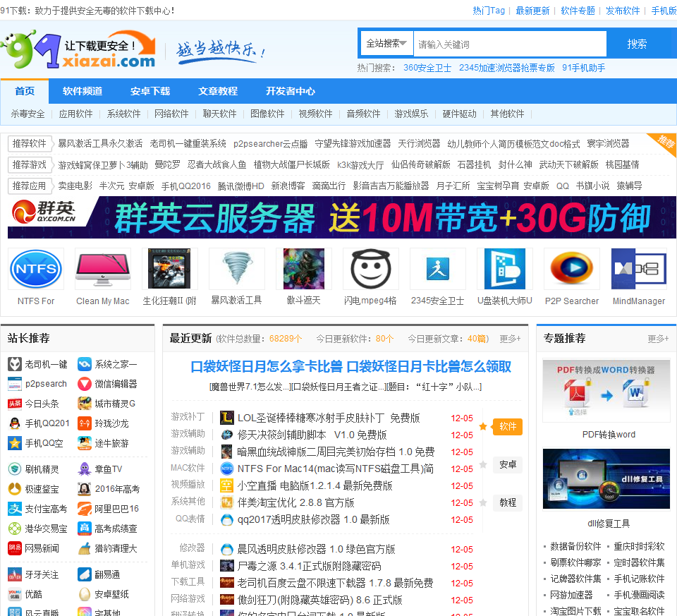Click the 今日头条 icon
Screen dimensions: 677x616
click(15, 404)
